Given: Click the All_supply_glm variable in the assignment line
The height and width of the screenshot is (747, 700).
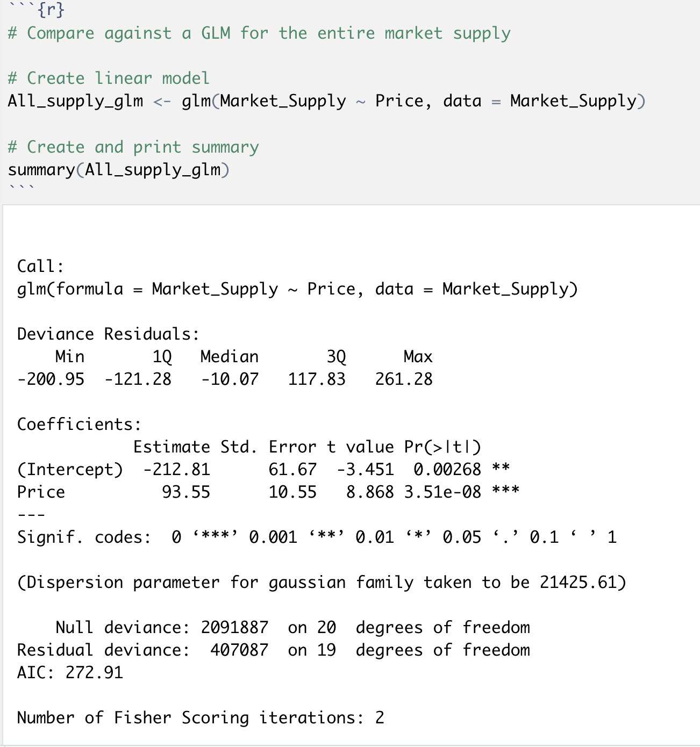Looking at the screenshot, I should point(75,101).
